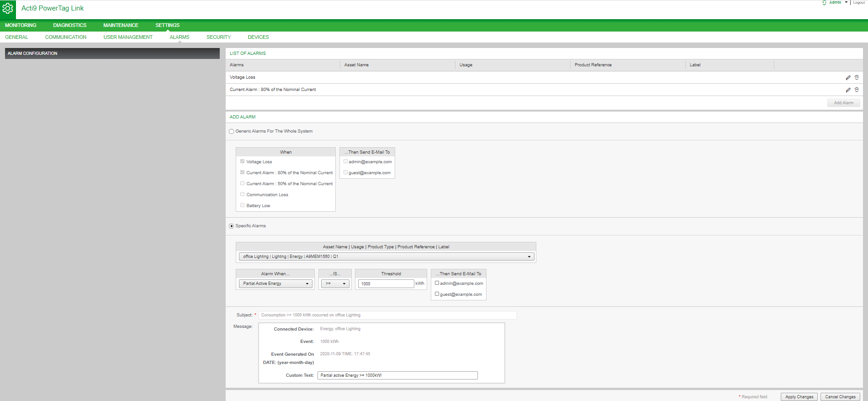Click the Usage column header
Viewport: 868px width, 401px height.
tap(466, 65)
